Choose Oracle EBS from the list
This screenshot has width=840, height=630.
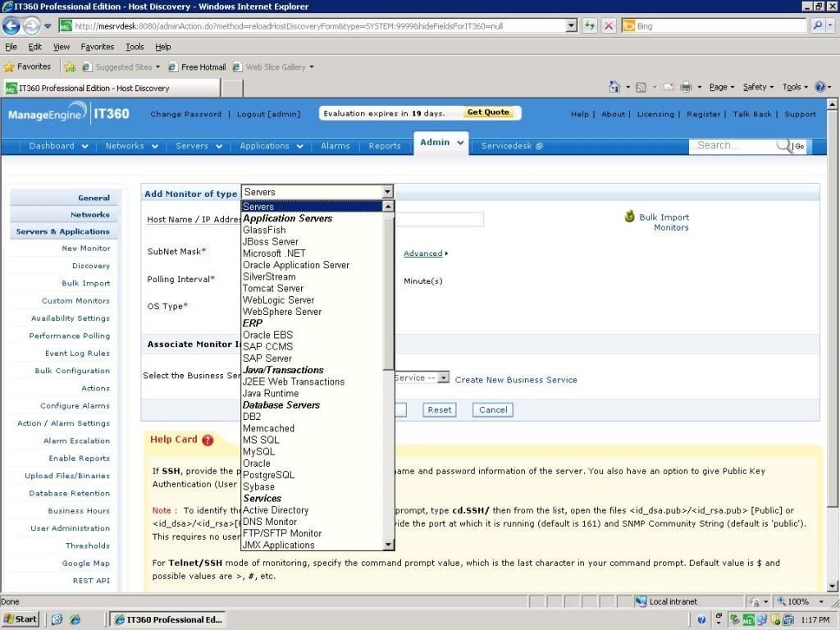coord(313,335)
